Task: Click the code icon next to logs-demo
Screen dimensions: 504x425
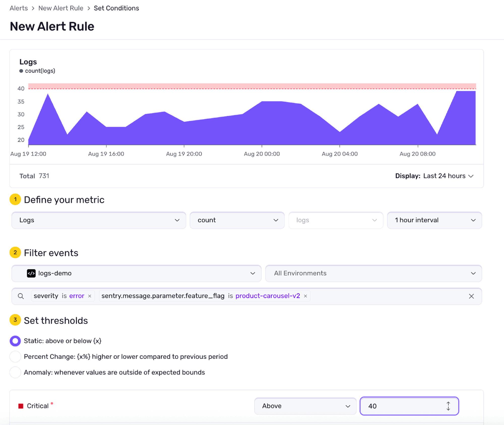Action: [x=31, y=273]
